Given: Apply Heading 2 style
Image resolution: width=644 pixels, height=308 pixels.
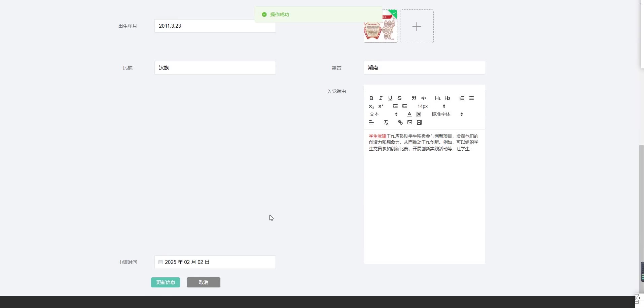Looking at the screenshot, I should (x=447, y=98).
